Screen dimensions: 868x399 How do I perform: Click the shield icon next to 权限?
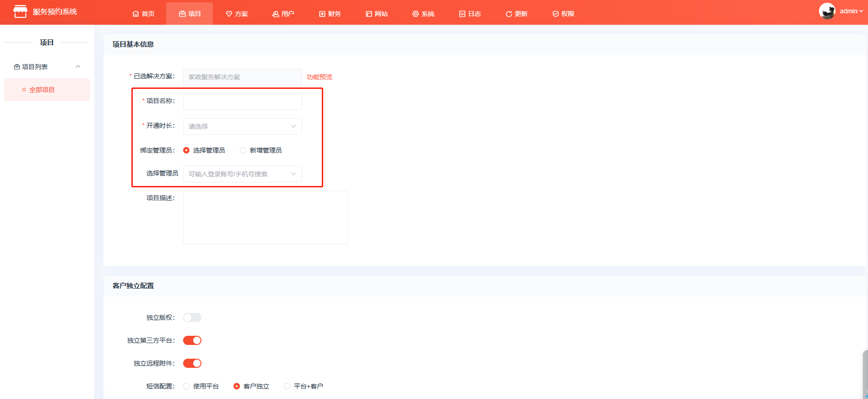555,14
